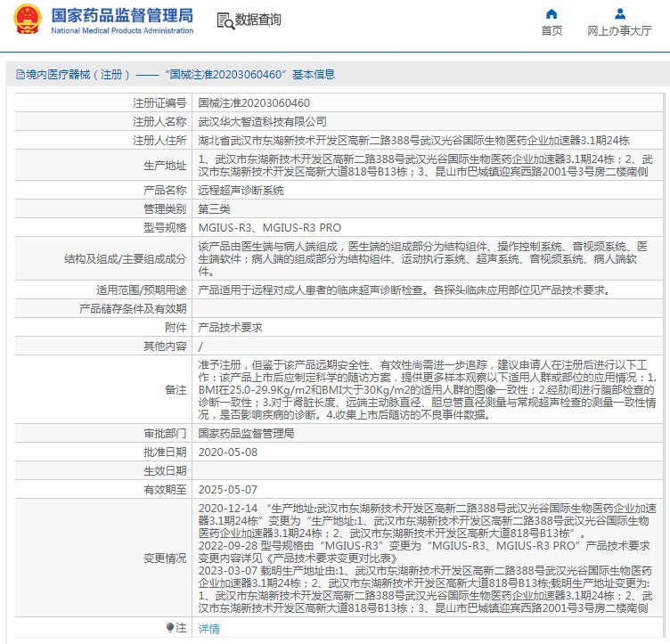Click the 变更情况 row label
Viewport: 670px width, 644px height.
click(x=165, y=558)
